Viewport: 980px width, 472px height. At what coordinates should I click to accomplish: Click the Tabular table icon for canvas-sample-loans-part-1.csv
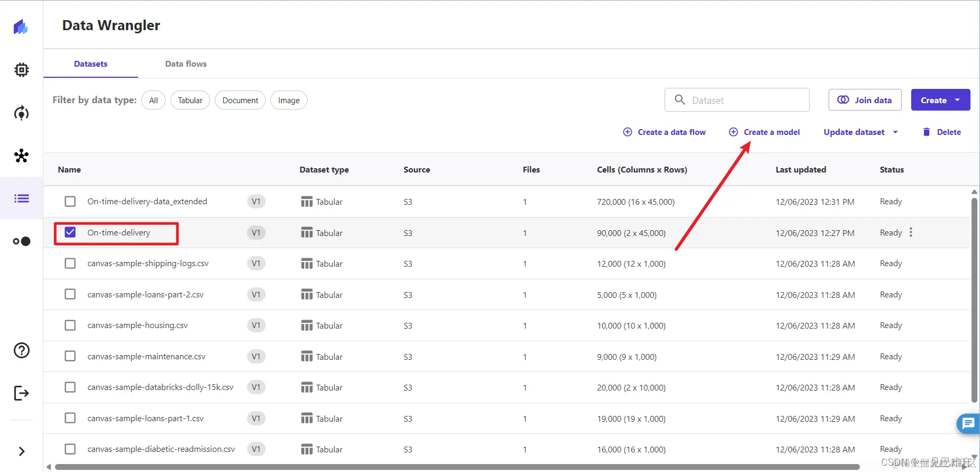tap(307, 419)
